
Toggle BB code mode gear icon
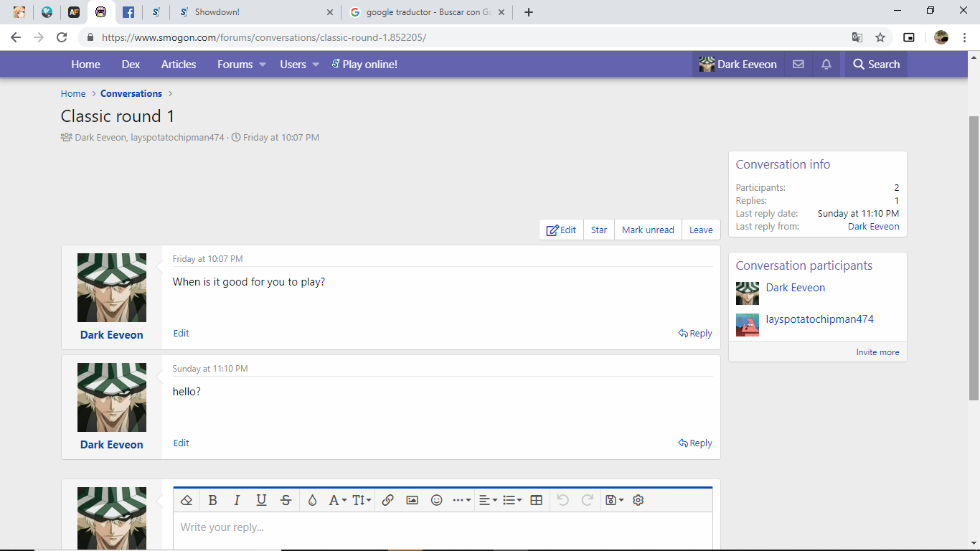coord(638,500)
